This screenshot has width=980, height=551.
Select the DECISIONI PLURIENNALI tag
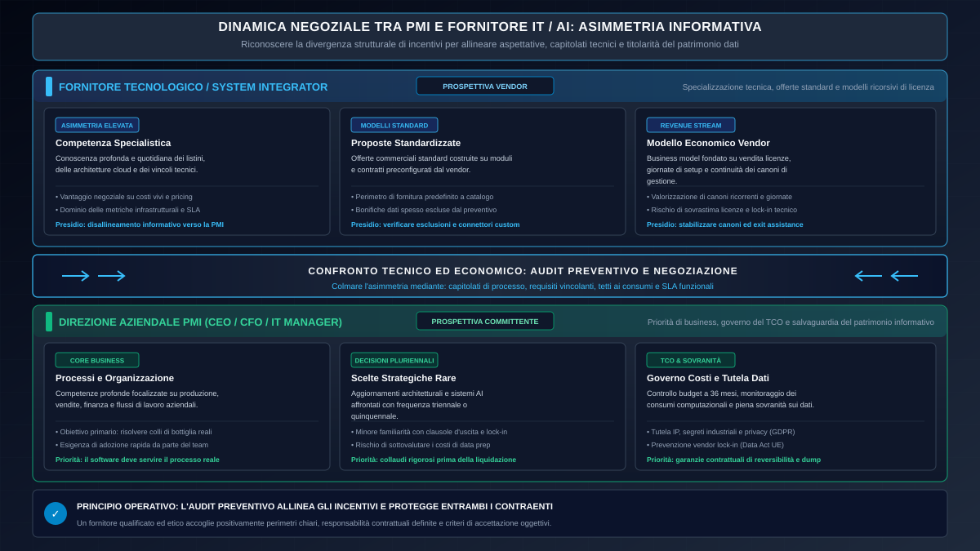pyautogui.click(x=394, y=360)
